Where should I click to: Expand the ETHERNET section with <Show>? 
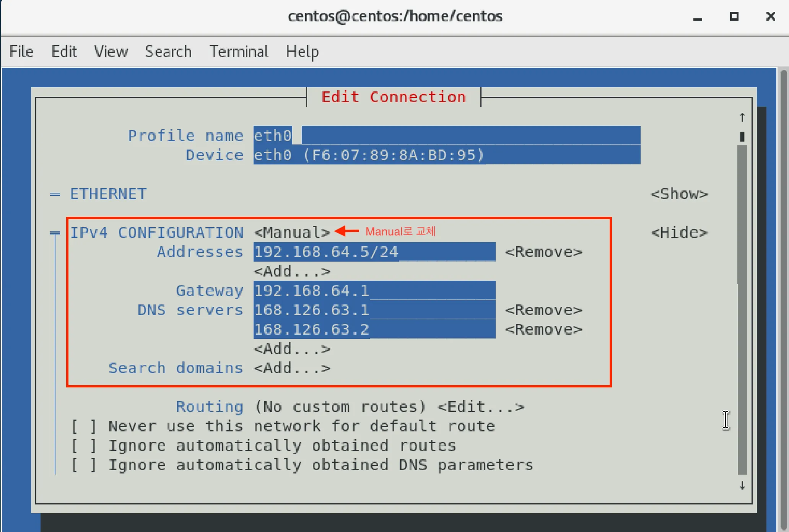tap(679, 194)
